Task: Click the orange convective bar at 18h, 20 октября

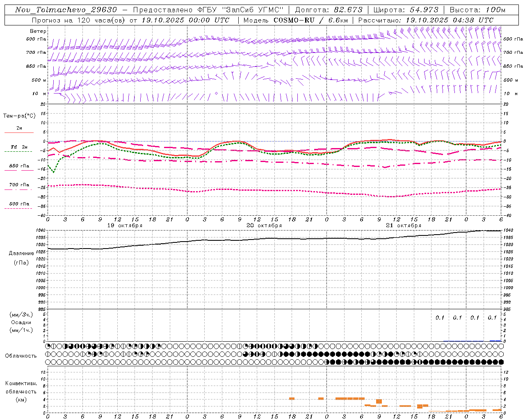Action: point(292,399)
